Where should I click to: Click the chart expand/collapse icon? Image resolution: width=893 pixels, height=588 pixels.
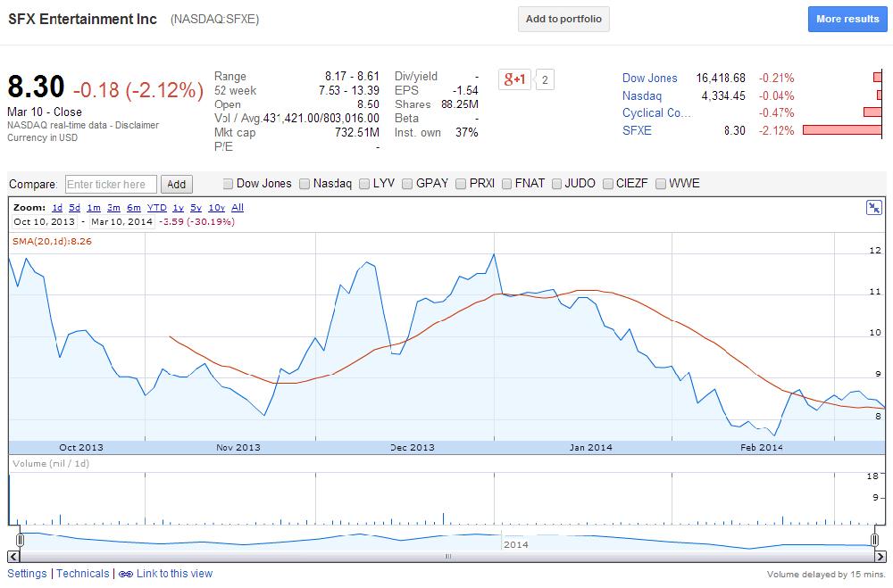(x=873, y=208)
